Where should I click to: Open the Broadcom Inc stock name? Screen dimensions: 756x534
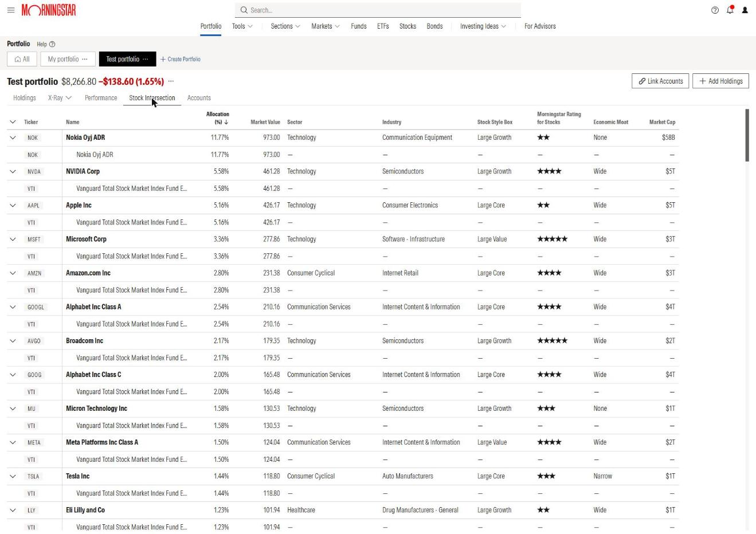coord(84,341)
